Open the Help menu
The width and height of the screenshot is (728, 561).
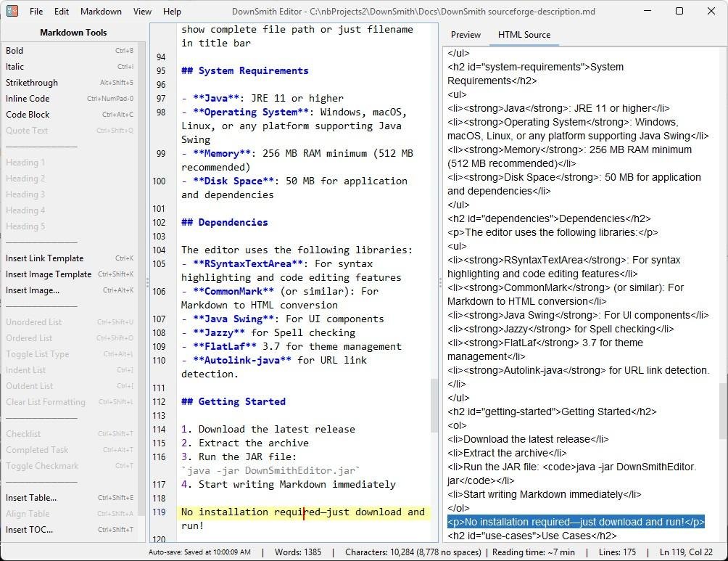pos(172,11)
